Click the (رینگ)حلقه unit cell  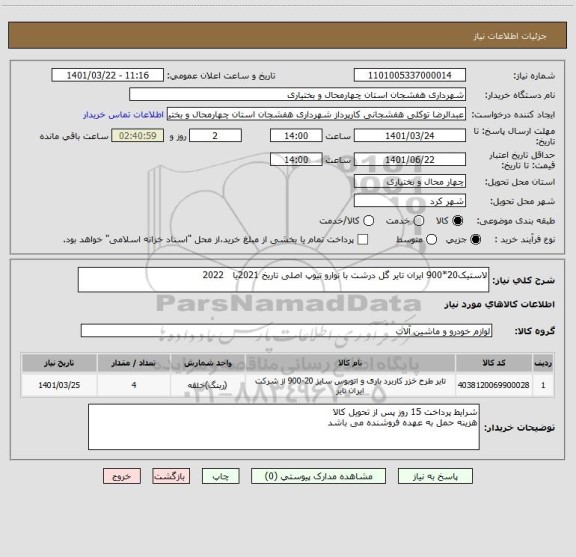208,385
